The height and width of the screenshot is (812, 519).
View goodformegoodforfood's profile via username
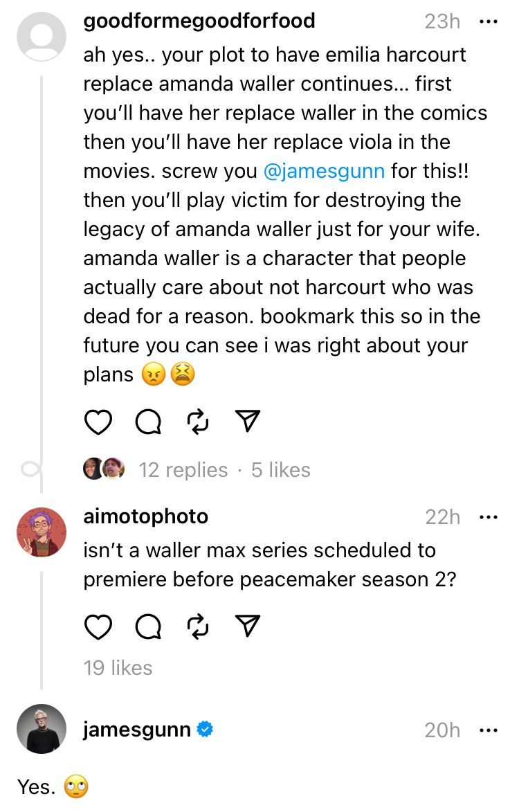click(199, 21)
